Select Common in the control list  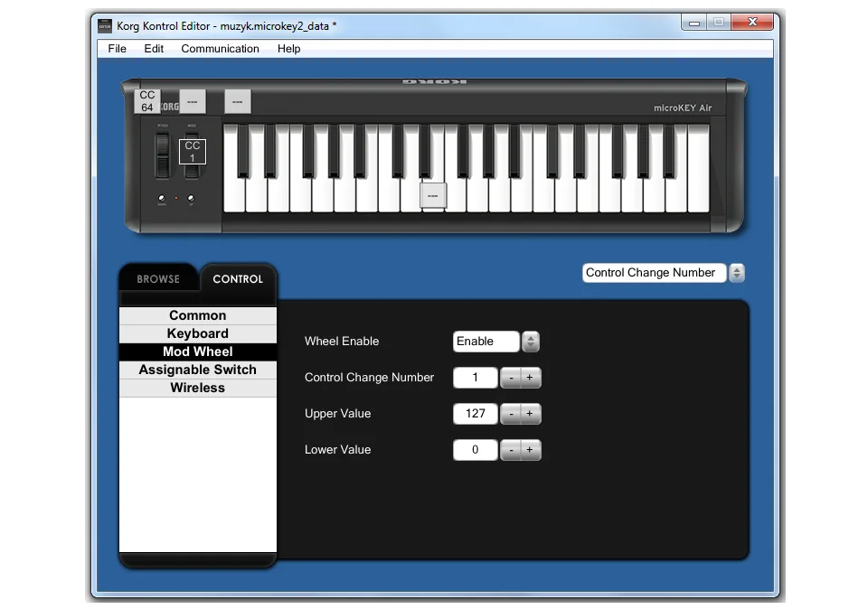click(198, 315)
